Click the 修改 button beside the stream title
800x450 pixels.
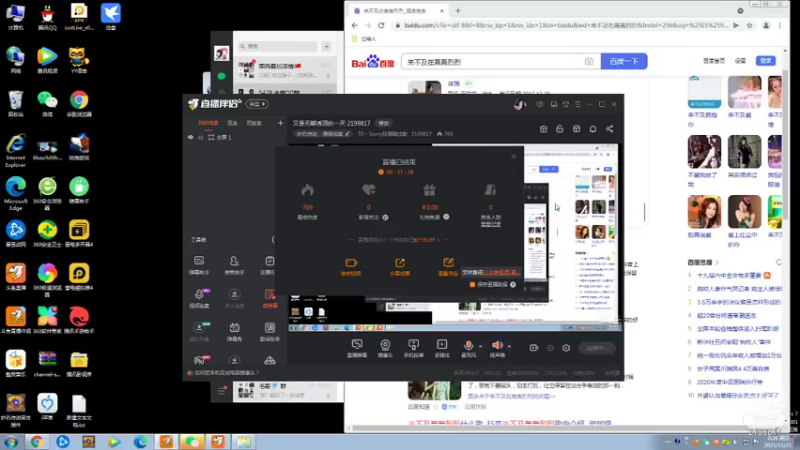(x=384, y=123)
